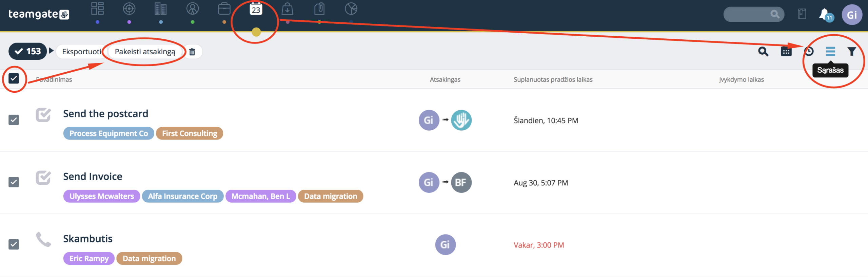Open the companies building icon

[161, 9]
